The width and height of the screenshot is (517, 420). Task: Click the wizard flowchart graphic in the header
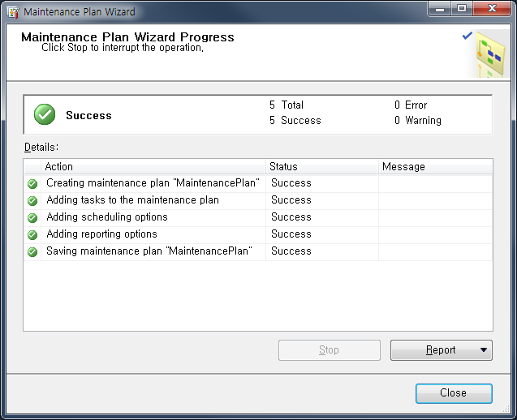489,54
